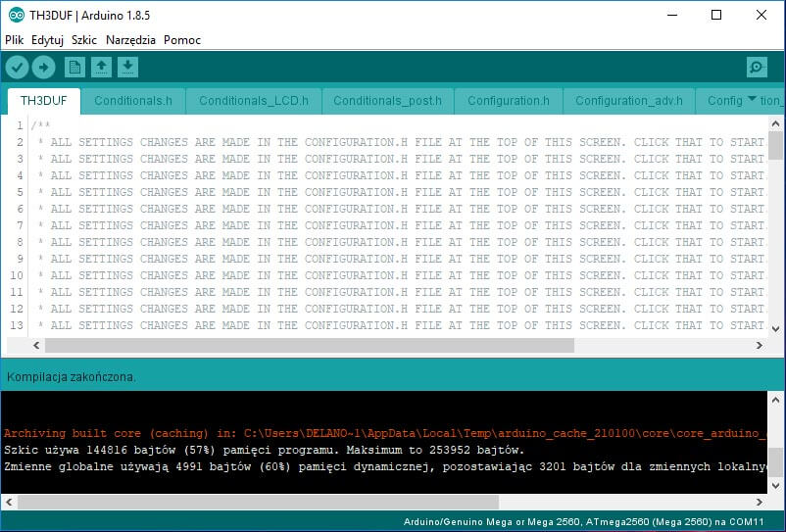Click the editor horizontal scrollbar right arrow

[760, 345]
